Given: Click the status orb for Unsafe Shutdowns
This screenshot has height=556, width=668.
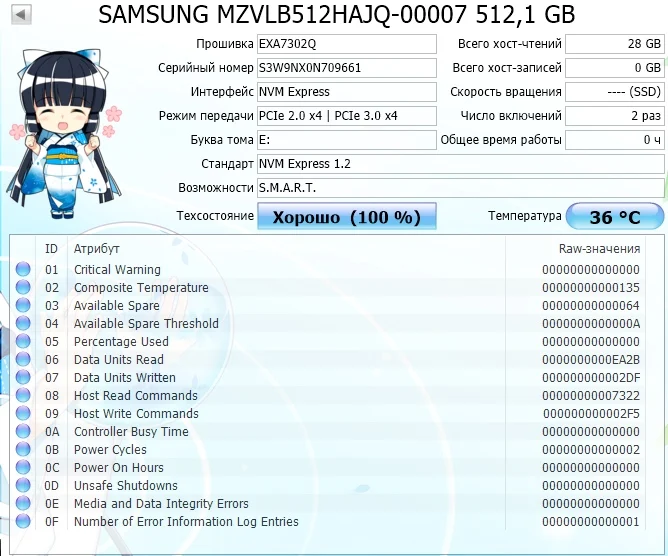Looking at the screenshot, I should (23, 485).
